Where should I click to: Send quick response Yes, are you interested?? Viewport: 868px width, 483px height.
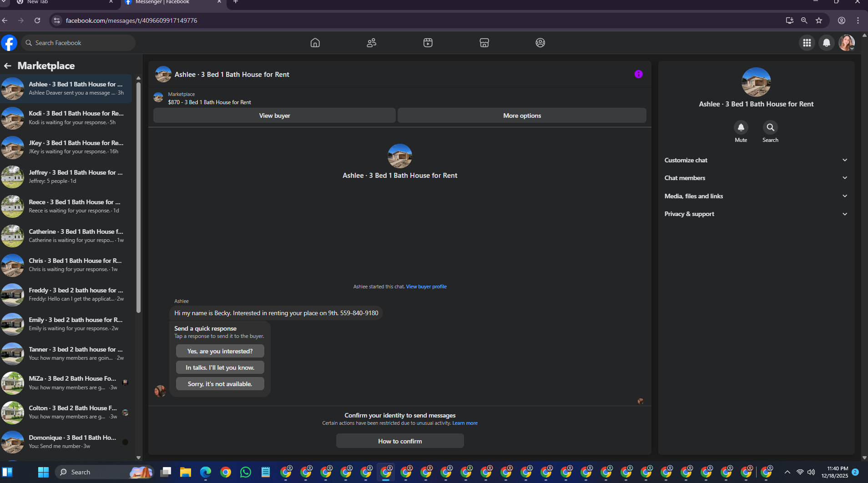[220, 351]
